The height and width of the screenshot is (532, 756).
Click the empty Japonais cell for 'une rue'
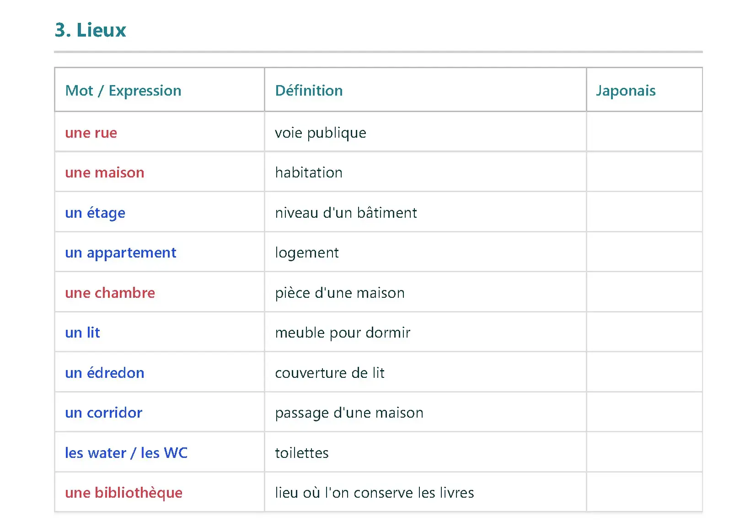(644, 133)
